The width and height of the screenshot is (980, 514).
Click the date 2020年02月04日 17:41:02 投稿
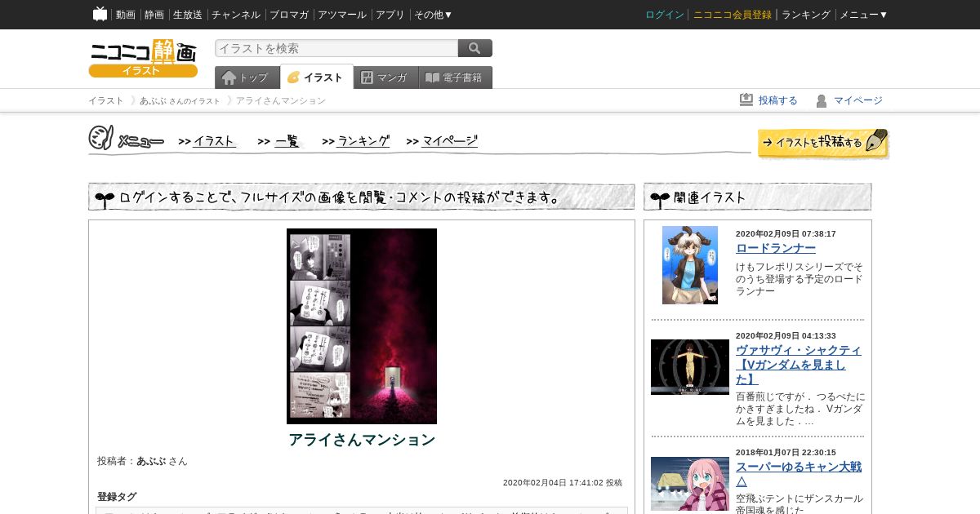[563, 483]
